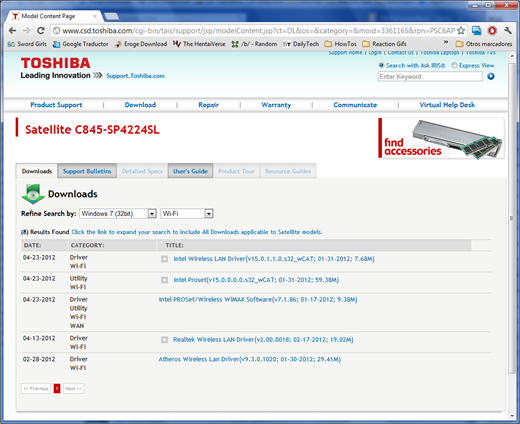Click in the Enter Keyword search field
520x424 pixels.
(430, 77)
